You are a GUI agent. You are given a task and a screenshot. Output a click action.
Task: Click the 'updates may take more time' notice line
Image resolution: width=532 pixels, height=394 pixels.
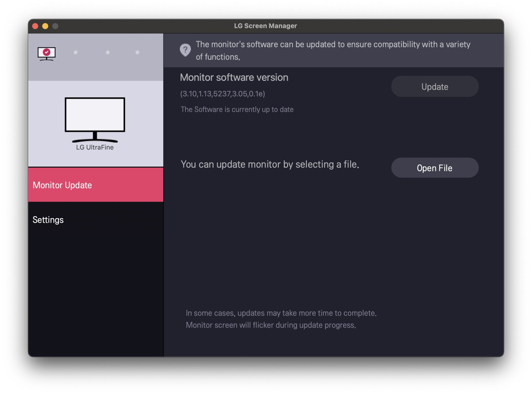pyautogui.click(x=281, y=313)
